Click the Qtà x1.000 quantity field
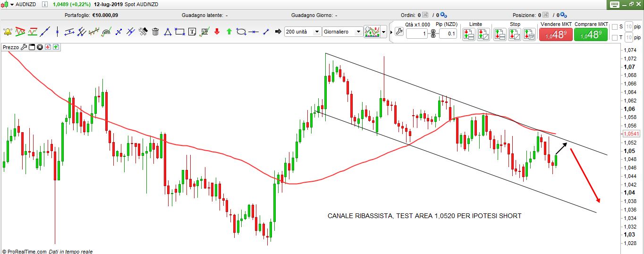The width and height of the screenshot is (644, 254). pos(417,34)
